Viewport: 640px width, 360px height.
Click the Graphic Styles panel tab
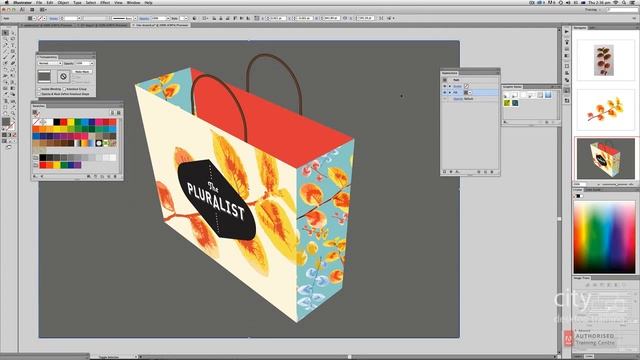(x=512, y=87)
